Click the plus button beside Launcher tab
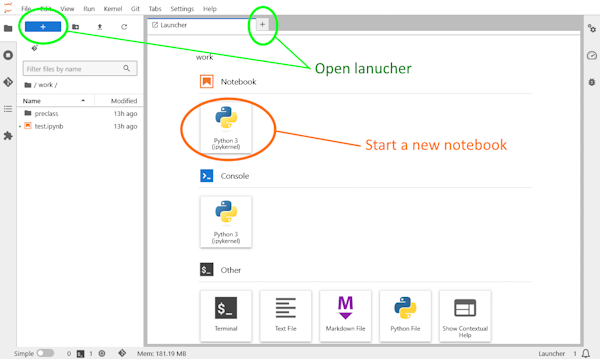The width and height of the screenshot is (600, 360). tap(262, 24)
